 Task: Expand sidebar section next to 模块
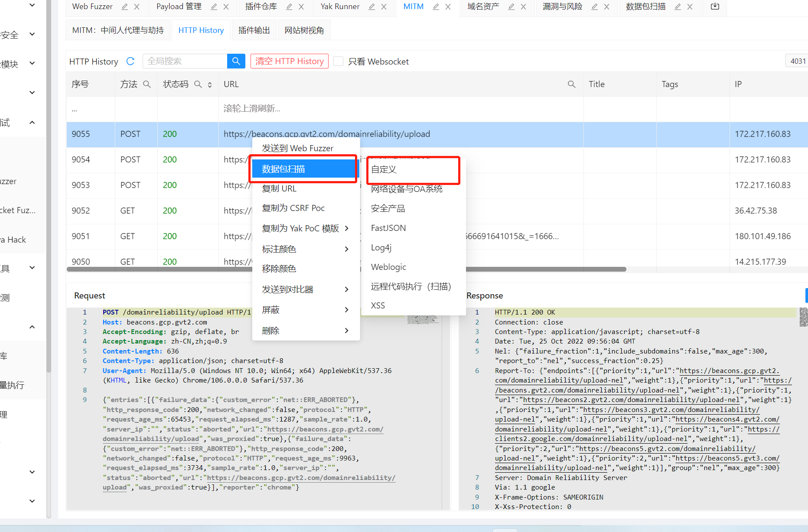(32, 63)
